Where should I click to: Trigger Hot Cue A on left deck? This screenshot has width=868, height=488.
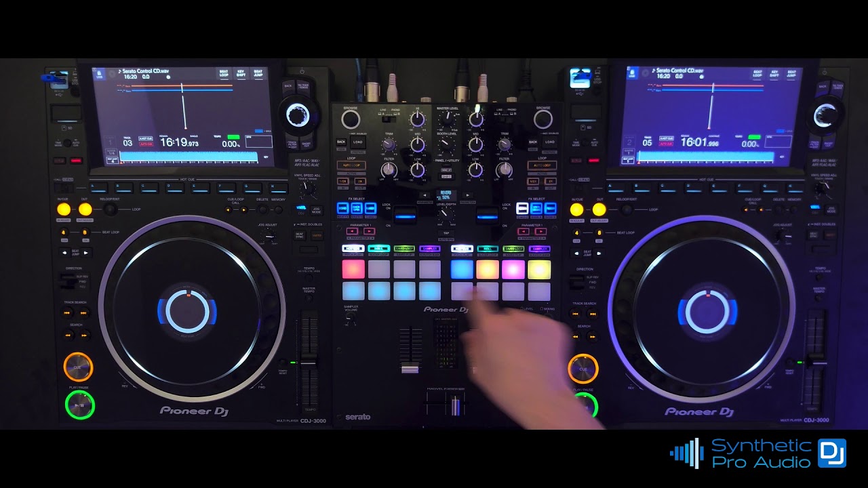click(98, 186)
